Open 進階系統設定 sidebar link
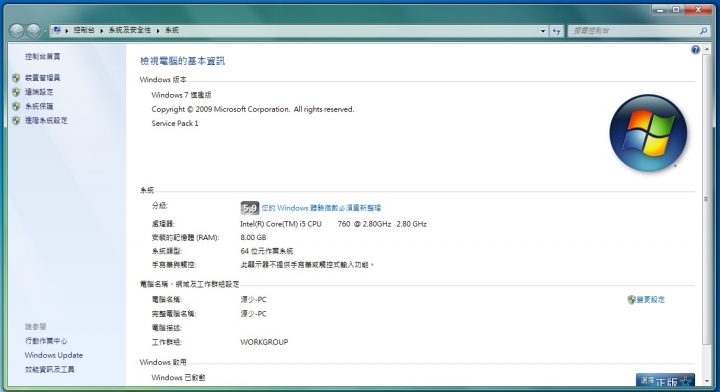 46,120
